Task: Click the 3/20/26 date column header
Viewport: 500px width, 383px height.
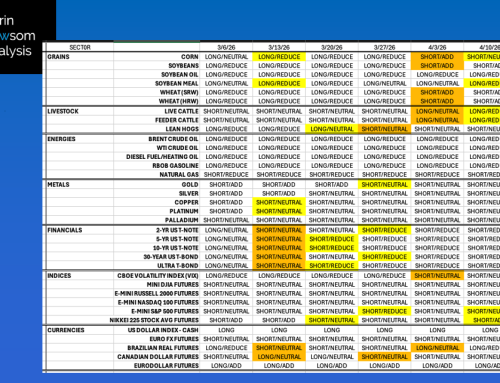Action: point(332,47)
